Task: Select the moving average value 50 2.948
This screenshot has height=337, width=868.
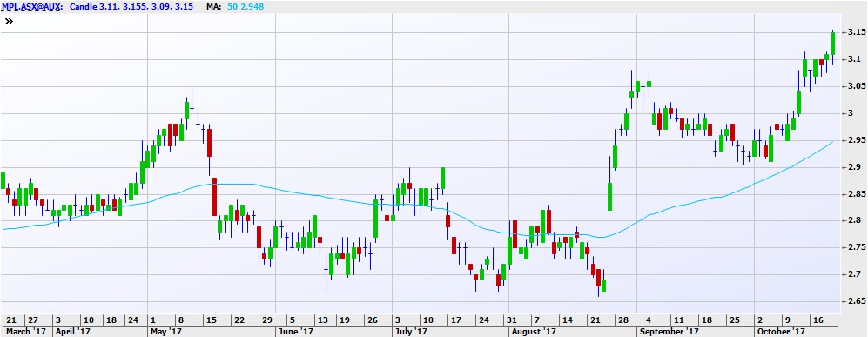Action: pos(246,7)
